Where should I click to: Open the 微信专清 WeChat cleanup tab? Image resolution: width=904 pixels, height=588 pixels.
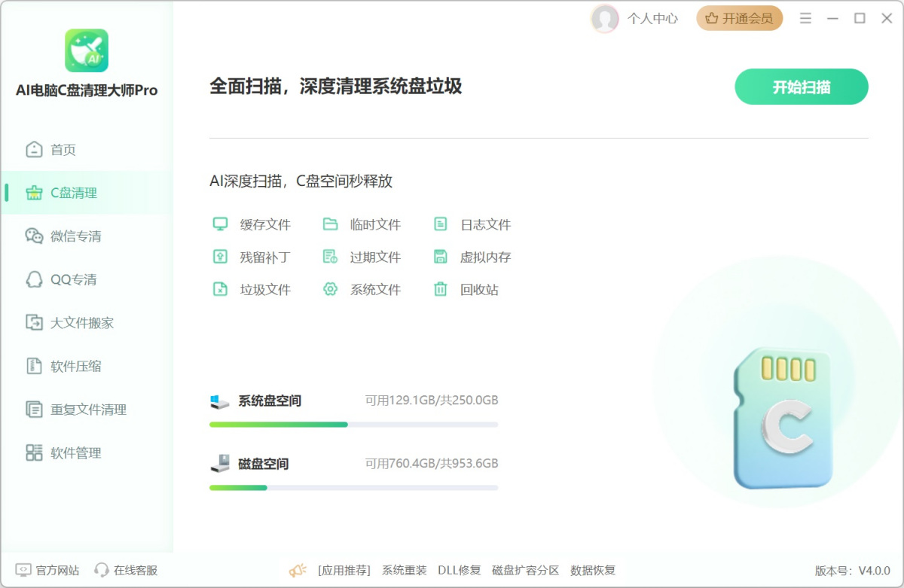tap(75, 236)
